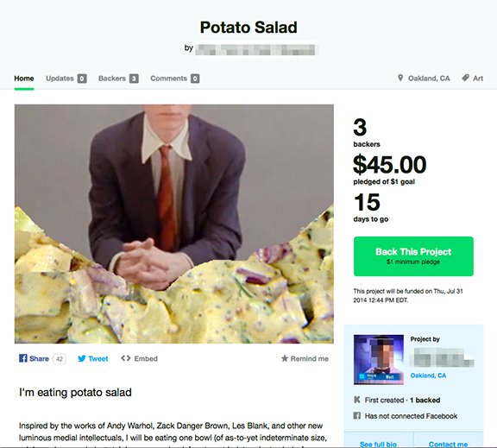
Task: Click the potato salad project video image
Action: (x=174, y=224)
